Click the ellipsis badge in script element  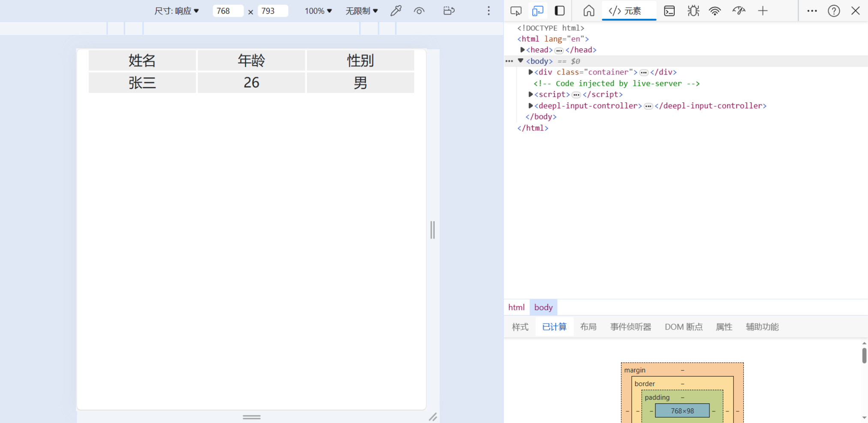(577, 95)
